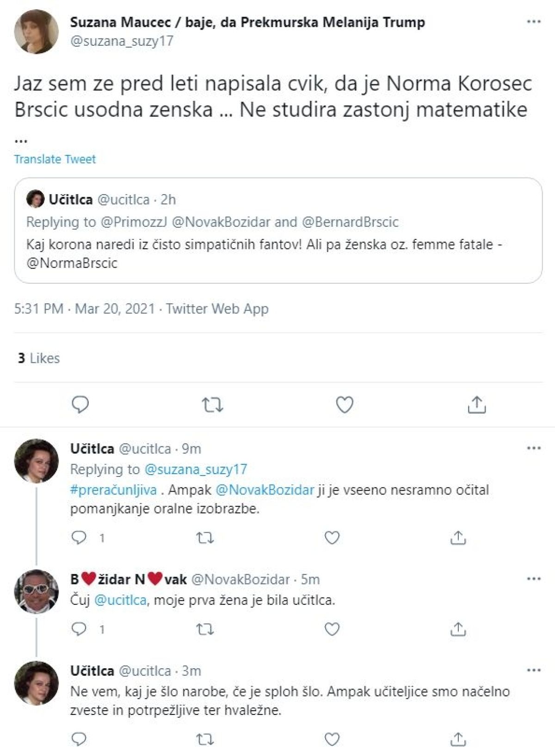This screenshot has width=555, height=756.
Task: Like the #preračunljiva reply by Učitlca
Action: pyautogui.click(x=332, y=538)
